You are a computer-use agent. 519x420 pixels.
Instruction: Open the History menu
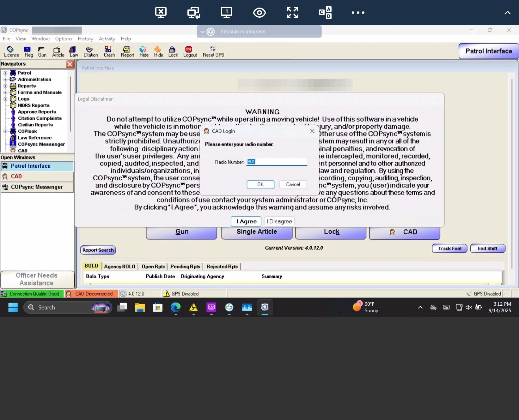click(85, 39)
